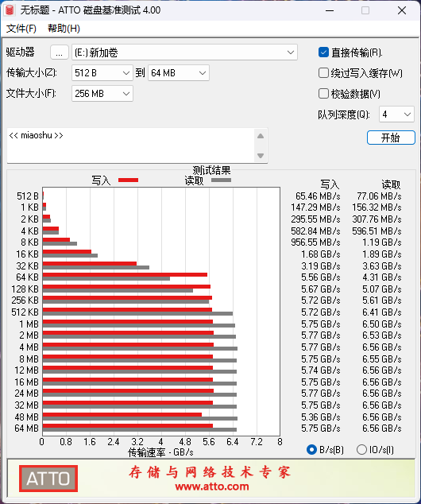Click the description box scroll down arrow
Screen dimensions: 421x504
point(261,156)
